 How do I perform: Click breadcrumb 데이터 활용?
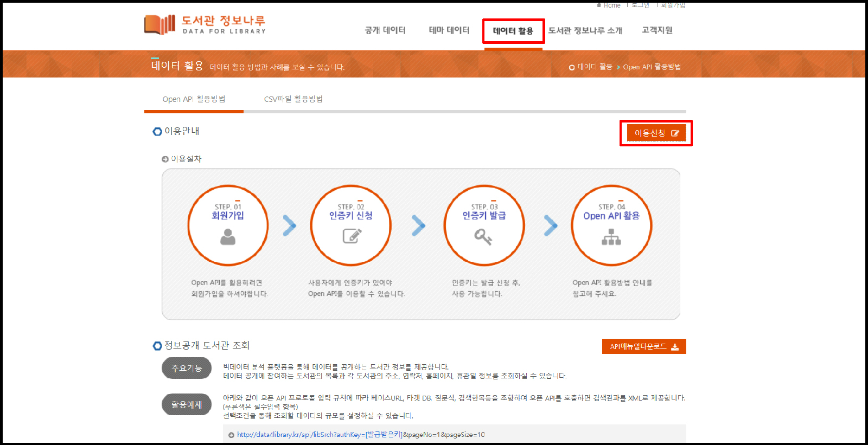[595, 67]
